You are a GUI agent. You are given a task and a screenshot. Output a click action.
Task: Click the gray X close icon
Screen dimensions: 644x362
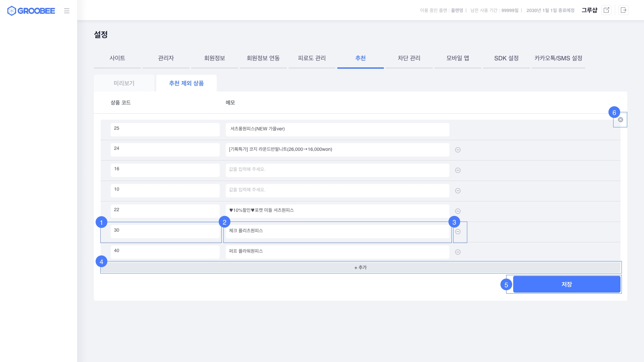621,120
